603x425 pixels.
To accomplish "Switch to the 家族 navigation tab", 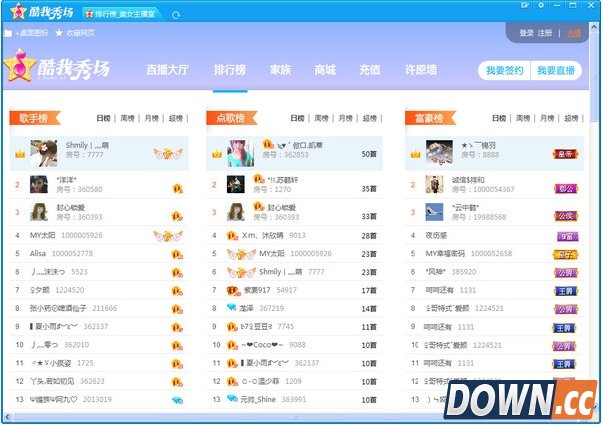I will (x=280, y=71).
